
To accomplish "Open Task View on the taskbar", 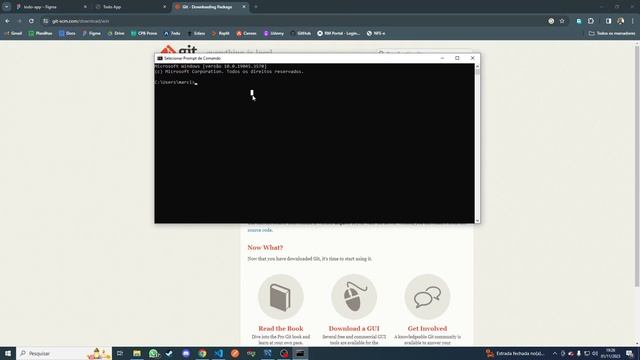I will [120, 353].
